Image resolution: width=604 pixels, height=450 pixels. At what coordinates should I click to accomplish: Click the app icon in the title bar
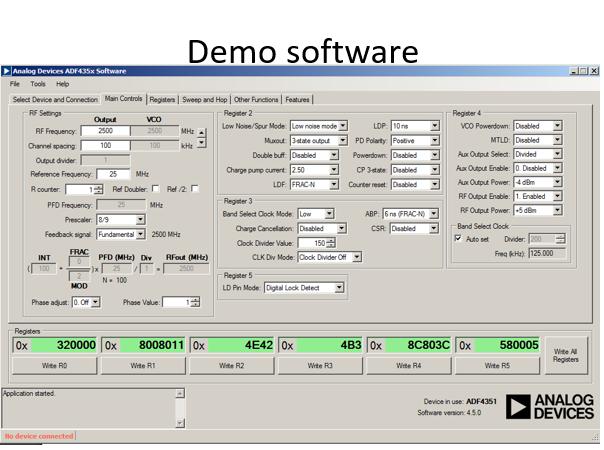tap(6, 71)
